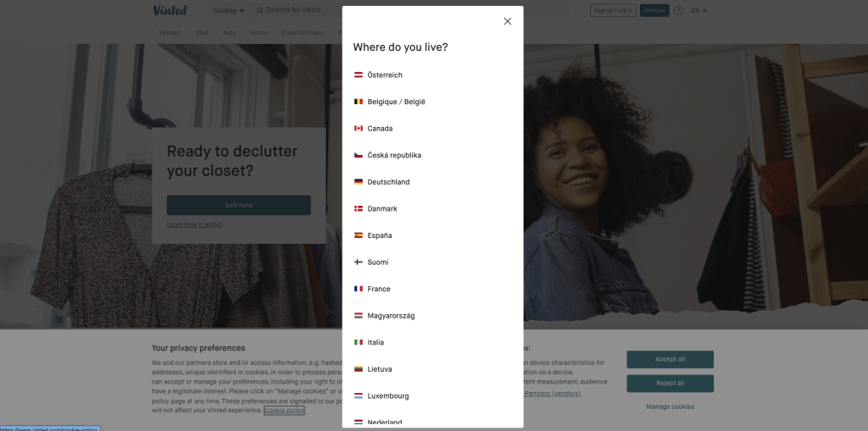
Task: Click the Deutschland flag icon
Action: pos(359,182)
